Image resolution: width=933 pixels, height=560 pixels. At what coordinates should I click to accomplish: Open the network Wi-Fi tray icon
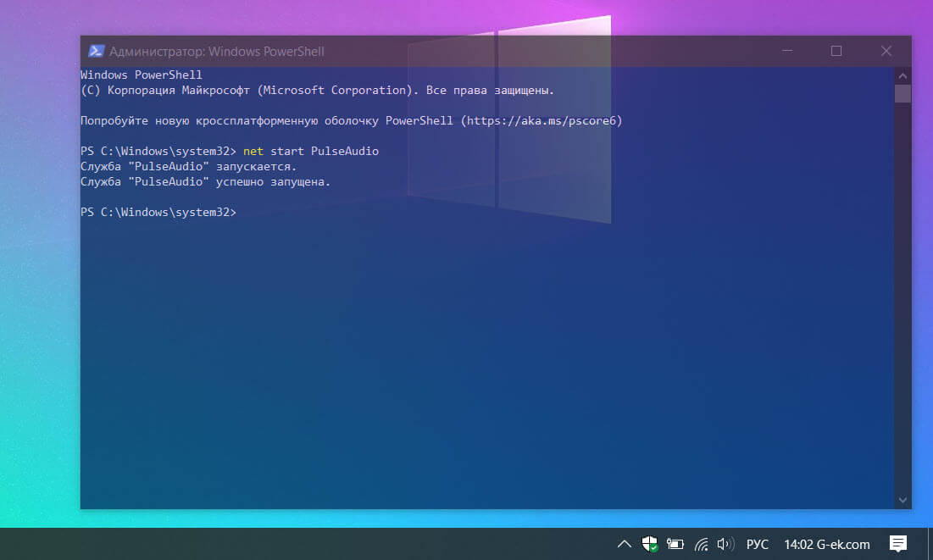coord(701,544)
